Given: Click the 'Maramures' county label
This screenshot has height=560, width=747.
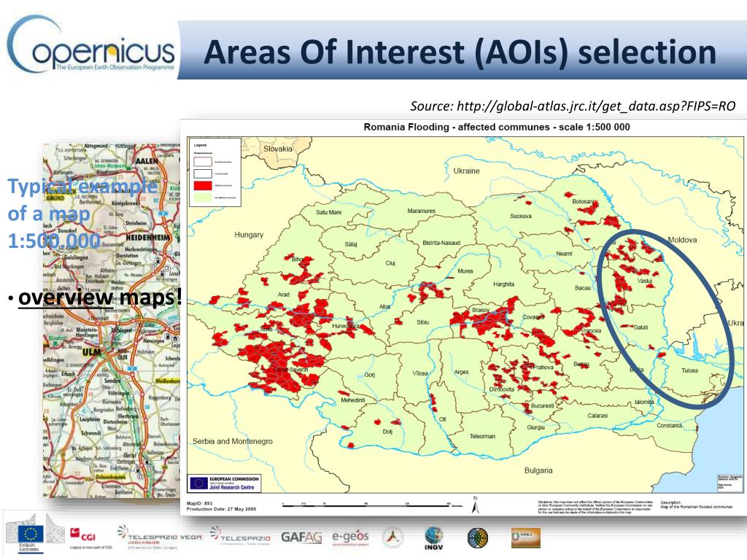Looking at the screenshot, I should click(421, 211).
